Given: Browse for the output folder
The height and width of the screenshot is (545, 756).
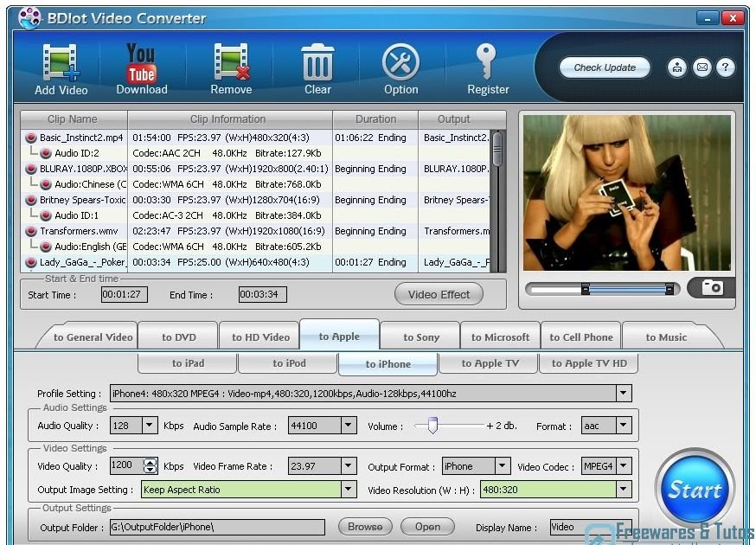Looking at the screenshot, I should coord(365,527).
